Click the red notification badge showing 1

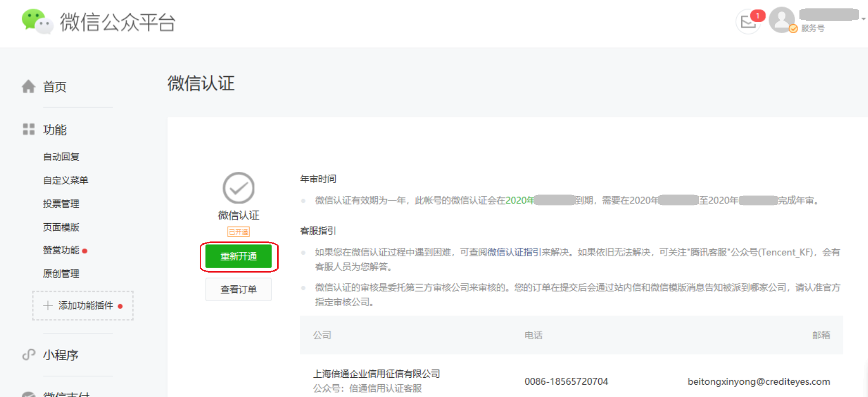[758, 15]
